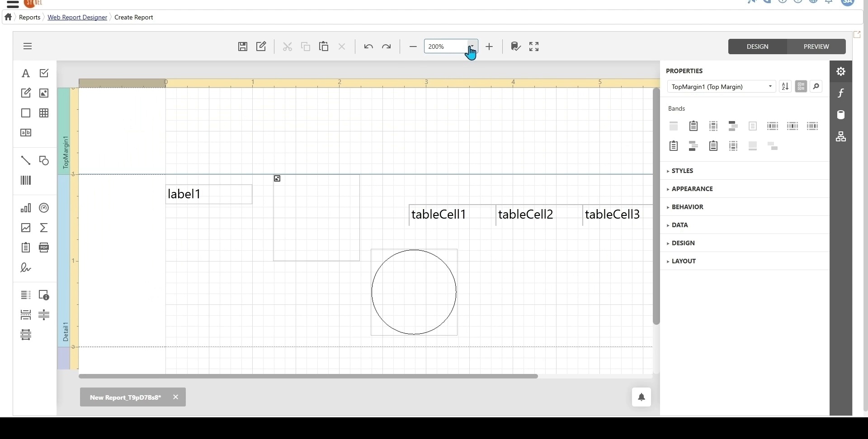The image size is (868, 439).
Task: Select the Page Break control in the toolbox
Action: pos(26,315)
